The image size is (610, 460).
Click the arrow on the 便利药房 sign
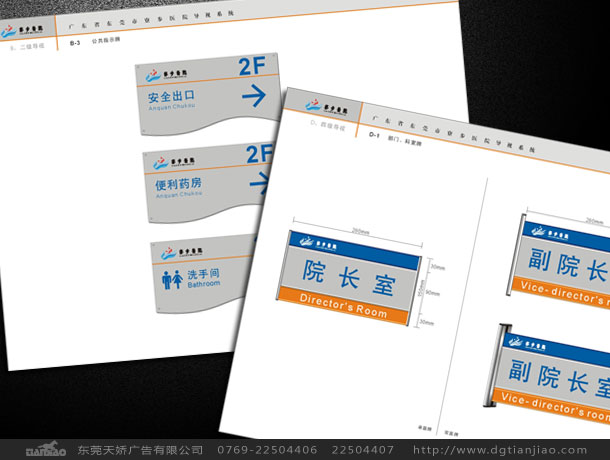(260, 182)
